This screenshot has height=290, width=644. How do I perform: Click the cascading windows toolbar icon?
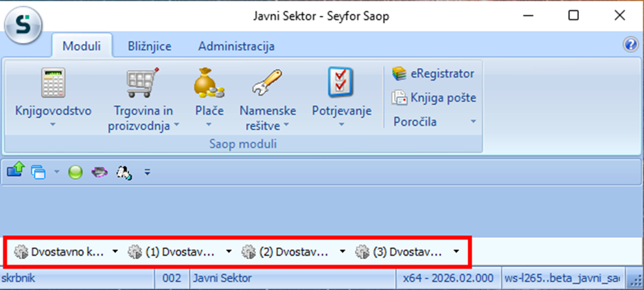click(38, 172)
